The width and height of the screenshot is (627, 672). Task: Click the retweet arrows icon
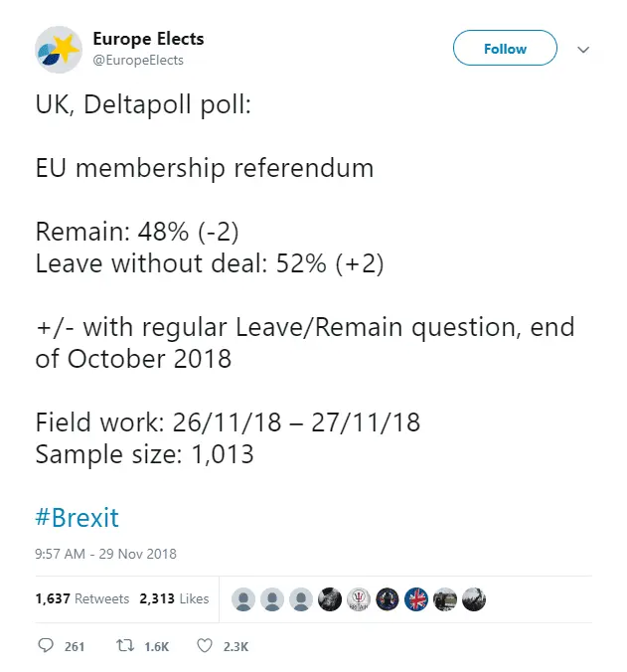tap(125, 646)
